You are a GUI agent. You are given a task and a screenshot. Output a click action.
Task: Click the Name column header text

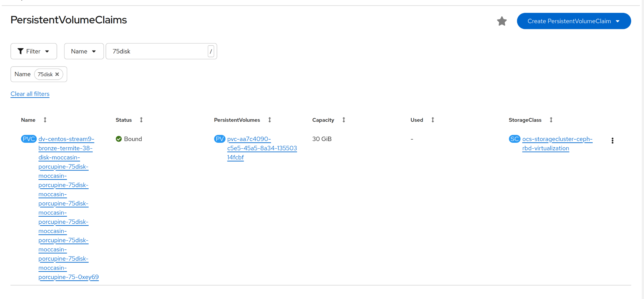(28, 120)
